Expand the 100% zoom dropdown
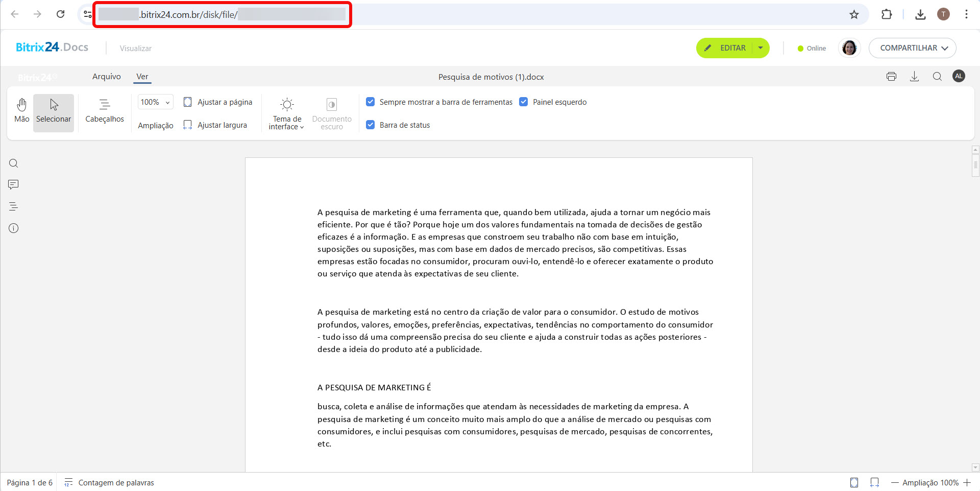 pyautogui.click(x=156, y=102)
